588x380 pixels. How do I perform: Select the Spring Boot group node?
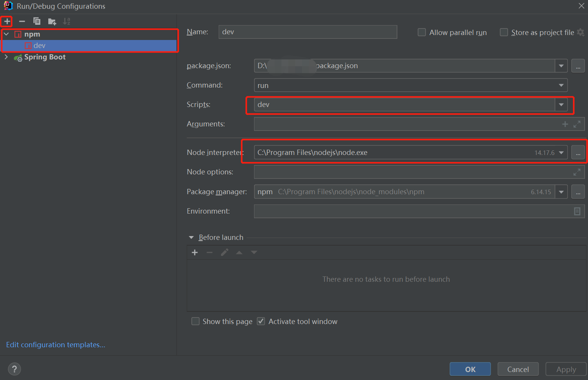pos(45,57)
